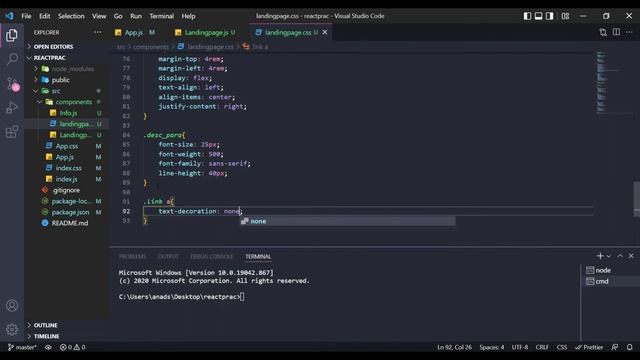Open editor more actions ellipsis

[x=629, y=32]
